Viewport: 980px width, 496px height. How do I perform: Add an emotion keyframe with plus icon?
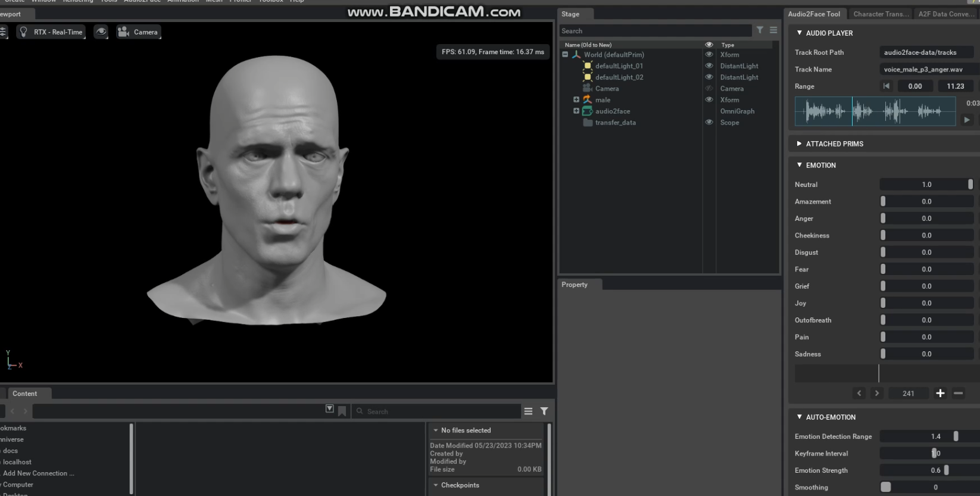pos(940,393)
